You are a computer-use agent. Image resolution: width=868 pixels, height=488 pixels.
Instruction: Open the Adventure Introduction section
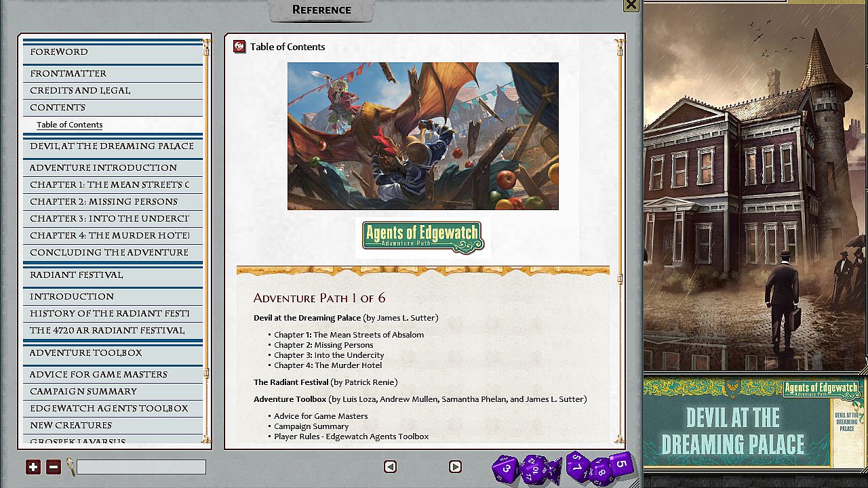(x=113, y=167)
